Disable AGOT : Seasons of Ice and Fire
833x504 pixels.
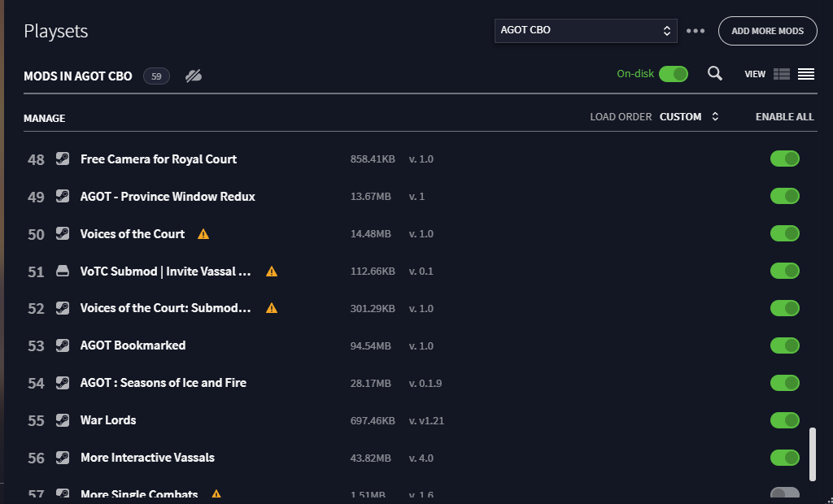pos(785,383)
